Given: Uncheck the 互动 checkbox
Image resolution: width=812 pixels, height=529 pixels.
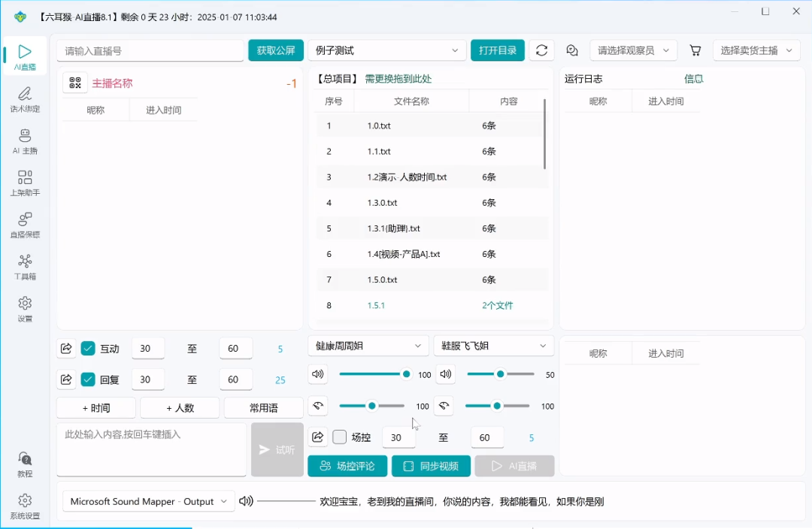Looking at the screenshot, I should click(88, 349).
